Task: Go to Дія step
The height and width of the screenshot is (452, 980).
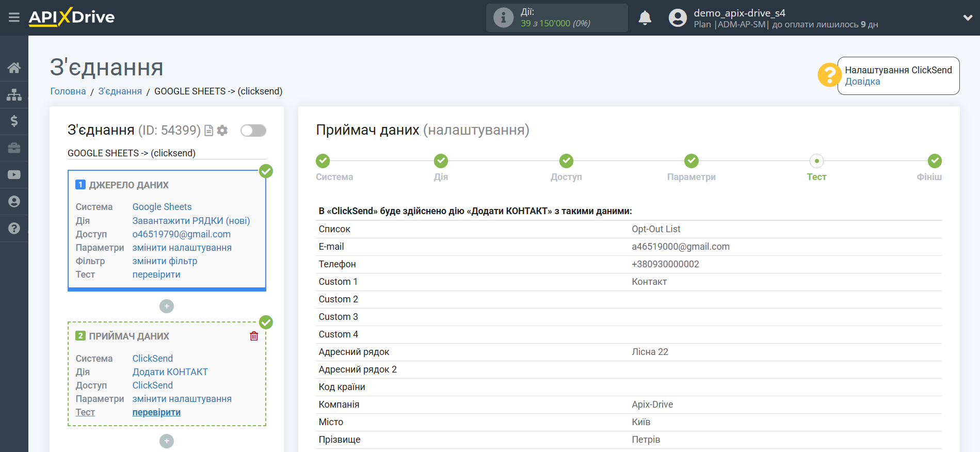Action: click(x=441, y=161)
